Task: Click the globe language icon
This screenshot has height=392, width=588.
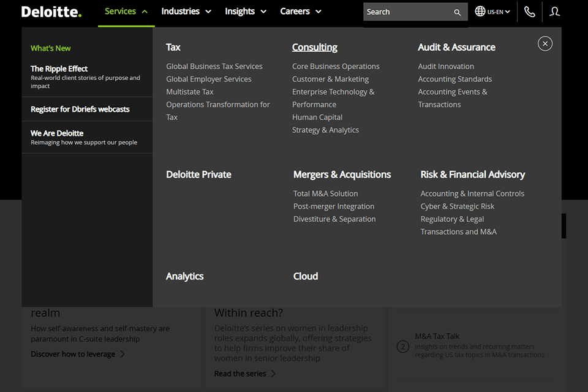Action: 480,12
